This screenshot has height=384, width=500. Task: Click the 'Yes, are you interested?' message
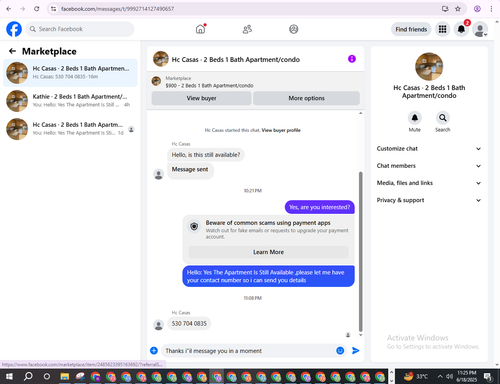tap(320, 207)
